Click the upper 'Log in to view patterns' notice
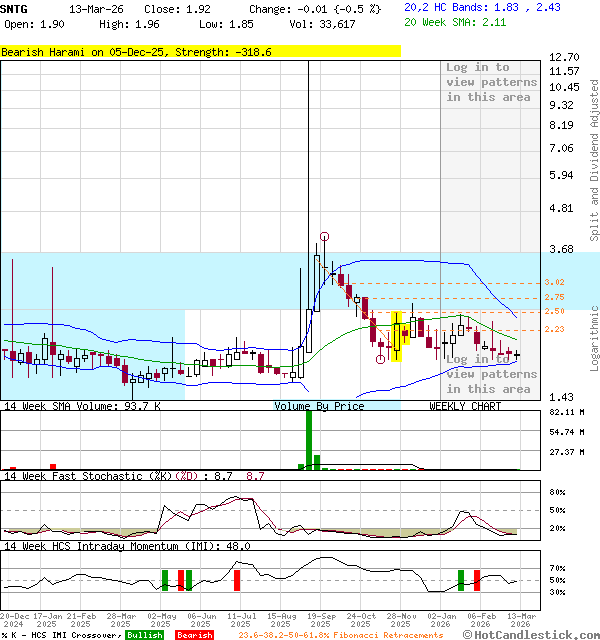The height and width of the screenshot is (640, 600). pos(491,82)
